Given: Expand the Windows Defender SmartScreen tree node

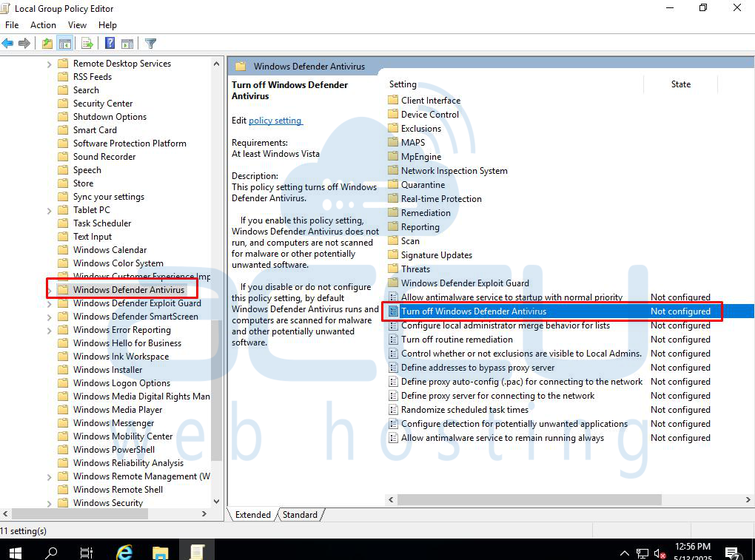Looking at the screenshot, I should click(49, 317).
